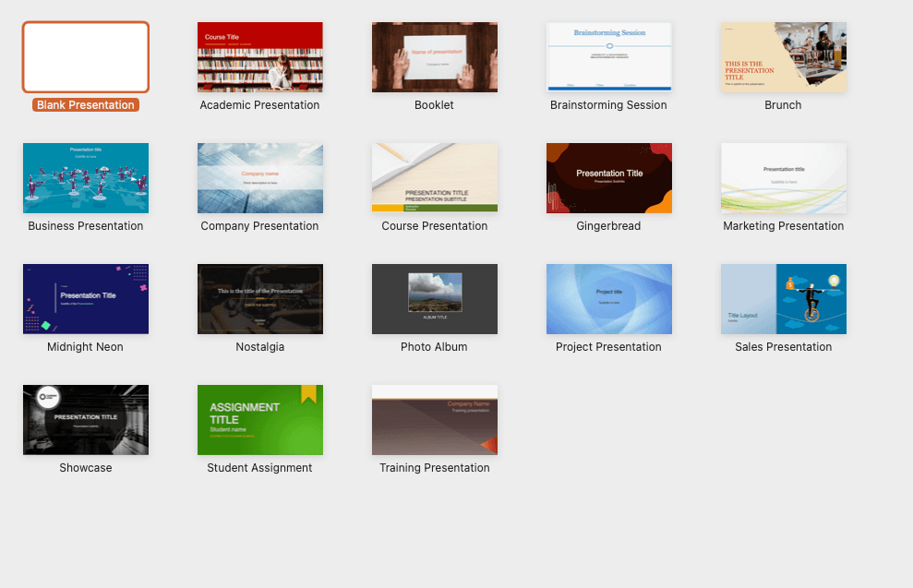Click the Photo Album label text
Screen dimensions: 913x588
(x=434, y=346)
